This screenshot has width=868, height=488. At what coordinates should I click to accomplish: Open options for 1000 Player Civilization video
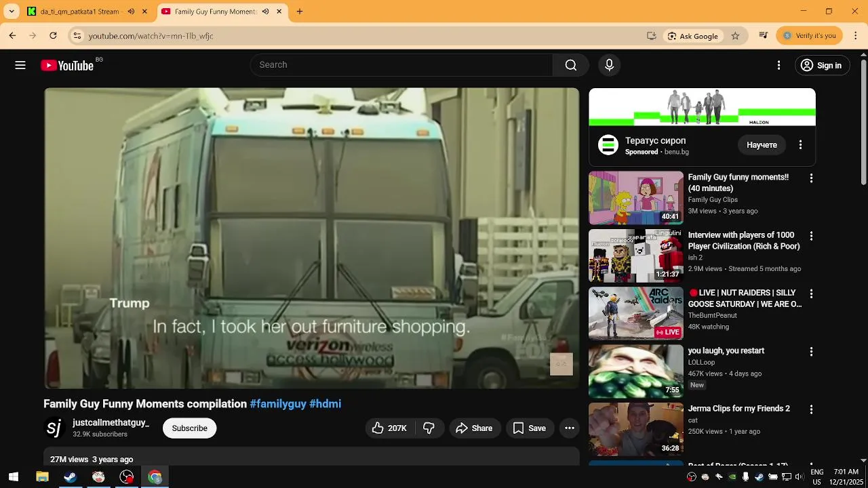click(x=811, y=236)
